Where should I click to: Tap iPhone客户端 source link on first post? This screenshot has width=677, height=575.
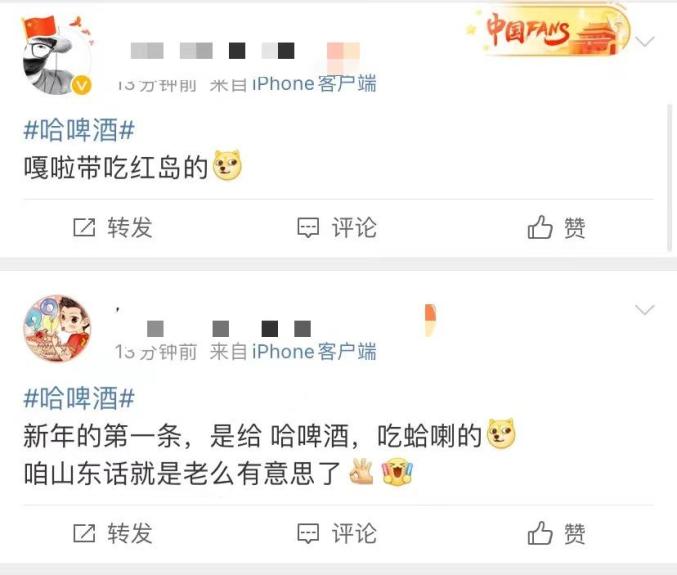click(314, 84)
